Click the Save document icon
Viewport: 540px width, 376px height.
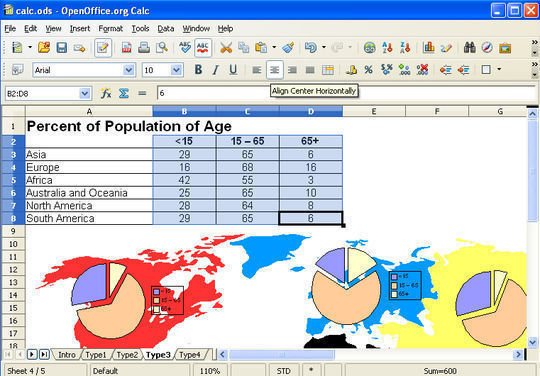(x=62, y=48)
